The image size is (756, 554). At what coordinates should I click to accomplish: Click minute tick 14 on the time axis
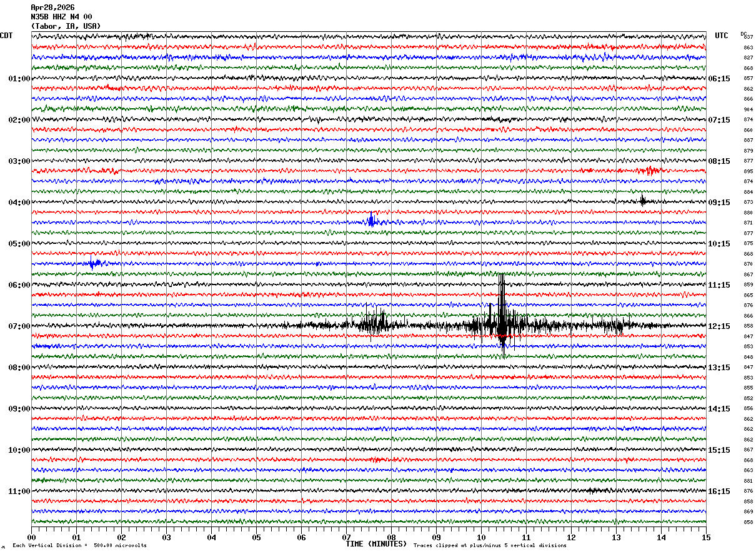[x=662, y=537]
